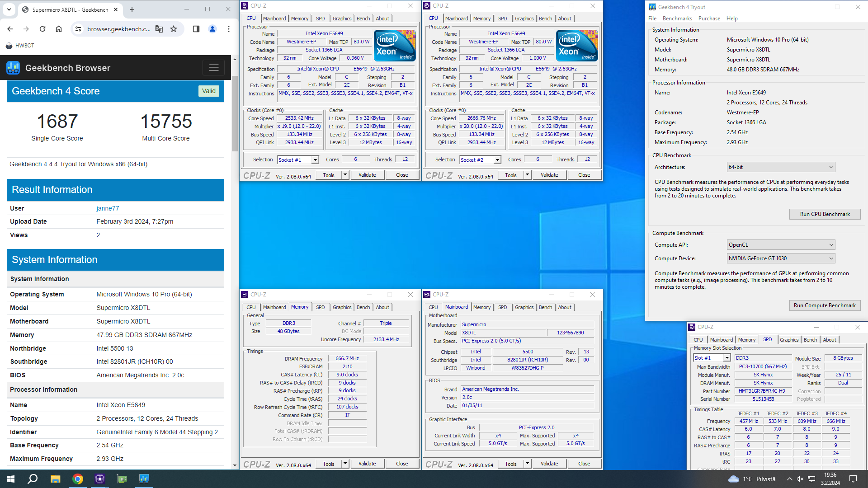Go back with the browser back arrow
The height and width of the screenshot is (488, 868).
[10, 29]
